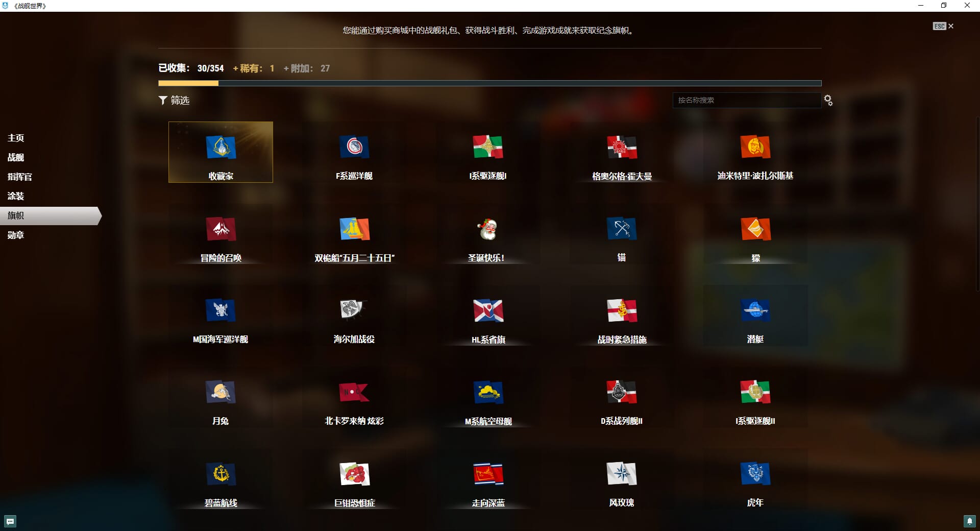The width and height of the screenshot is (980, 531).
Task: Open the 筛选 filter options
Action: [174, 101]
